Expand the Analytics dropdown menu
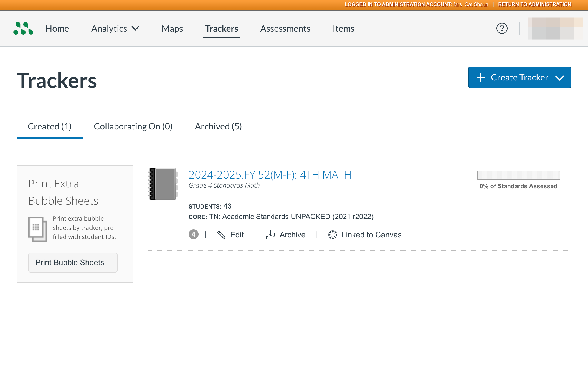Screen dimensions: 588x371 pyautogui.click(x=115, y=28)
